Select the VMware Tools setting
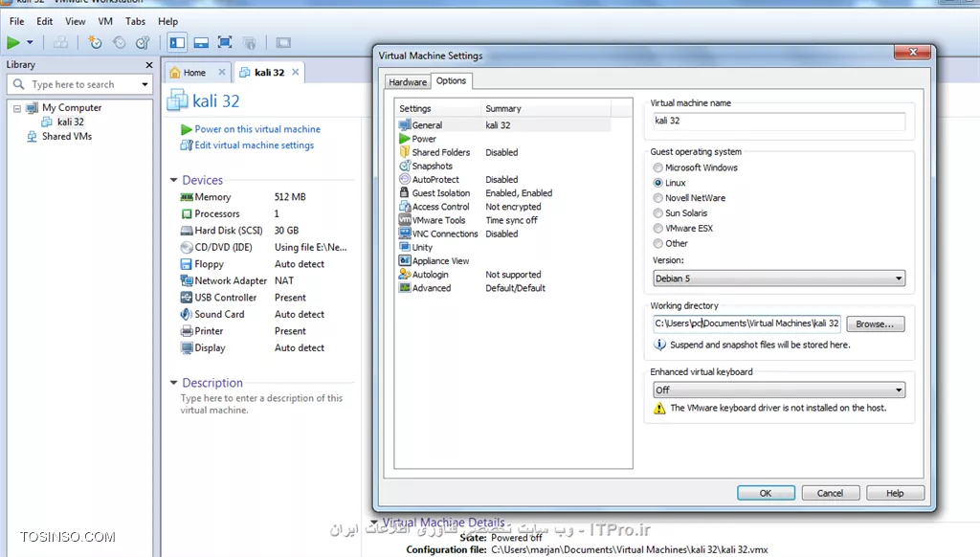This screenshot has height=557, width=980. tap(503, 220)
